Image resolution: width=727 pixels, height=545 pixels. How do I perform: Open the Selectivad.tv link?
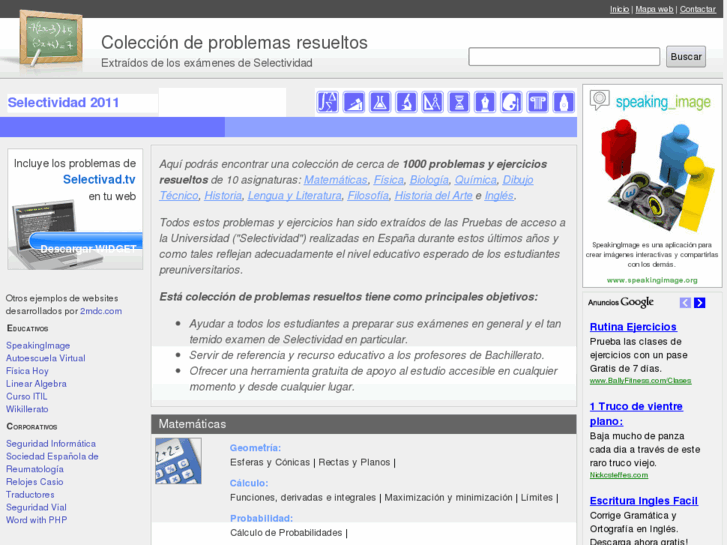(99, 180)
